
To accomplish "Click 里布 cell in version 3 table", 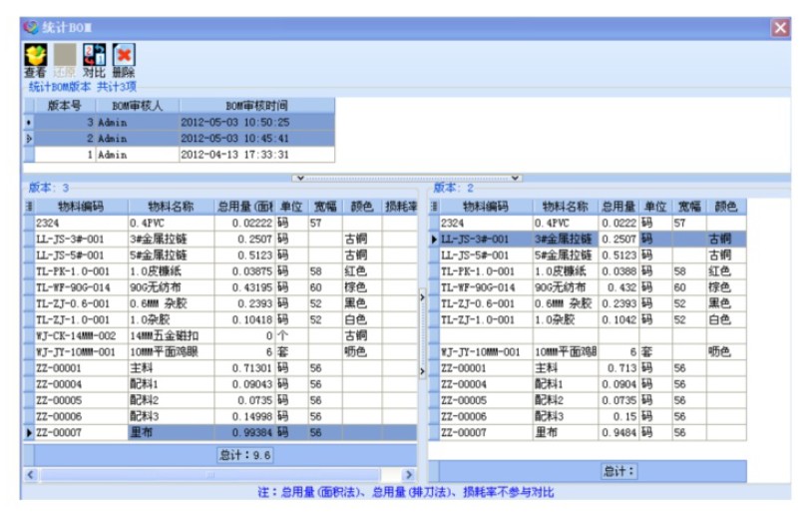I will [171, 432].
